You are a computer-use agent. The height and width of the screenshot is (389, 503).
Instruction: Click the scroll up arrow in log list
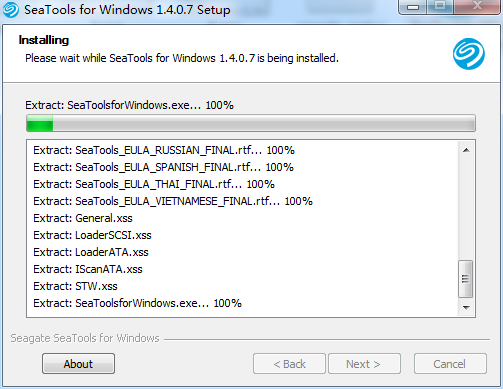click(x=466, y=150)
